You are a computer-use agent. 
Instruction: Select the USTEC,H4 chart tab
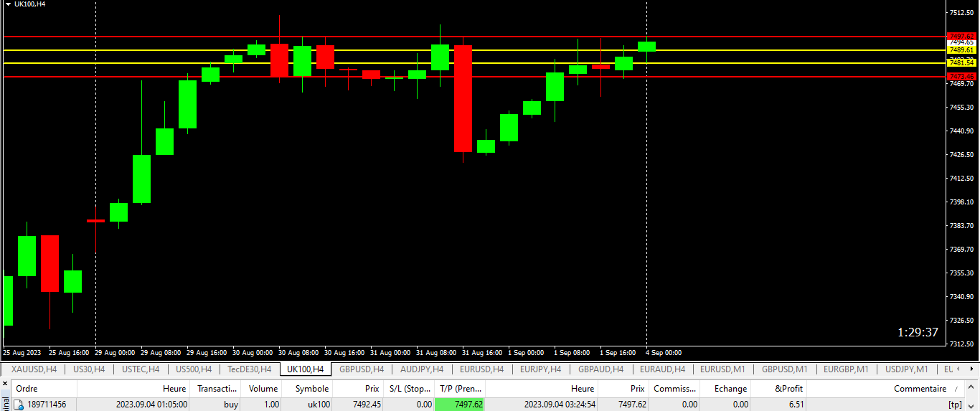click(141, 369)
